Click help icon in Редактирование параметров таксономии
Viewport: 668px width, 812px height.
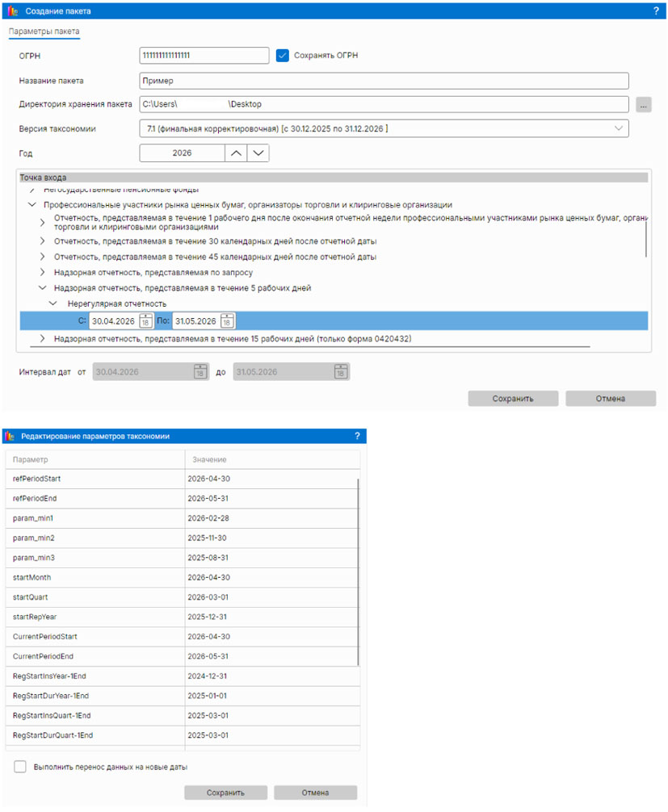coord(357,436)
